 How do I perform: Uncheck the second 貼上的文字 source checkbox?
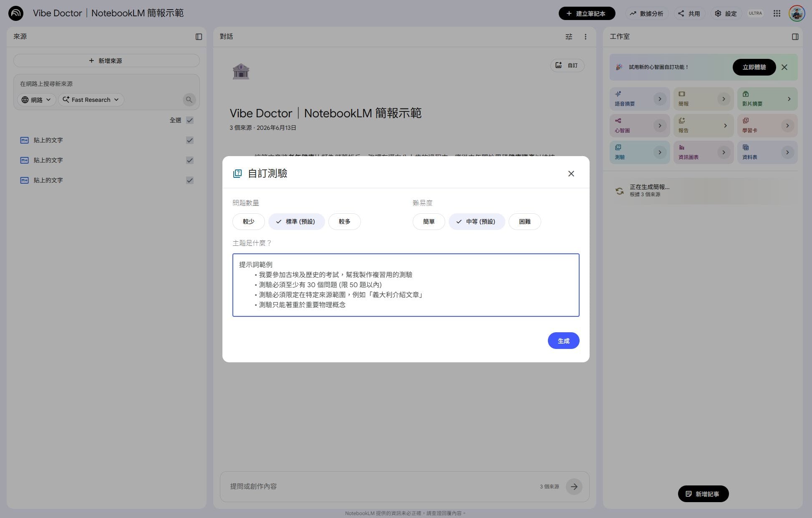[190, 160]
